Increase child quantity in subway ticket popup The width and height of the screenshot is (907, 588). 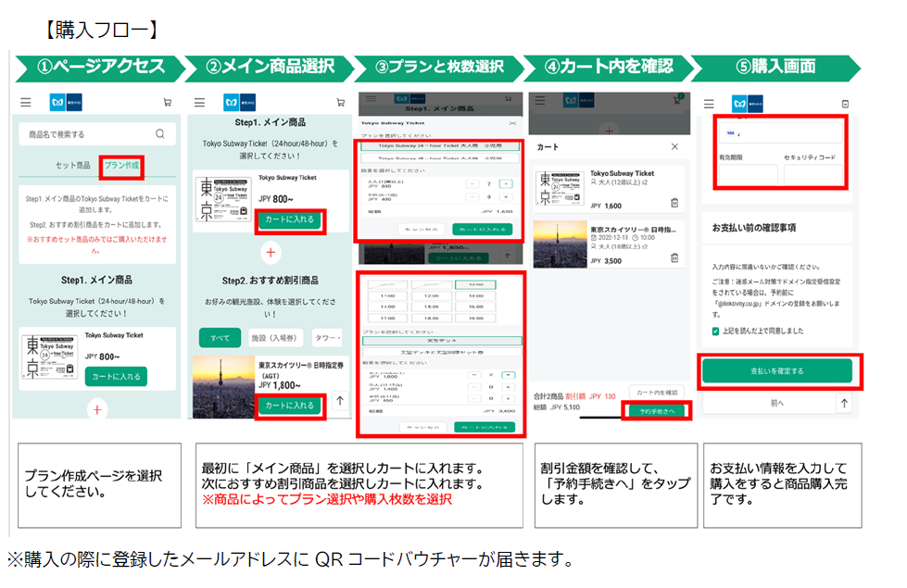tap(506, 197)
